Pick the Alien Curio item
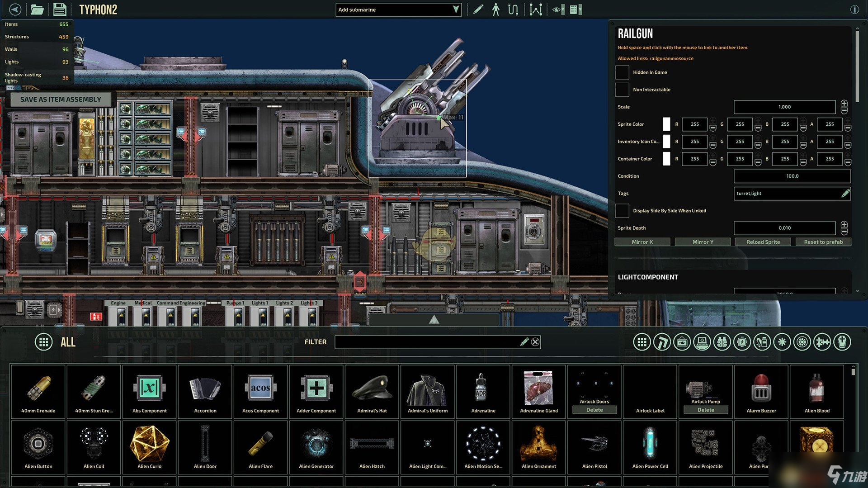Image resolution: width=868 pixels, height=488 pixels. click(150, 447)
